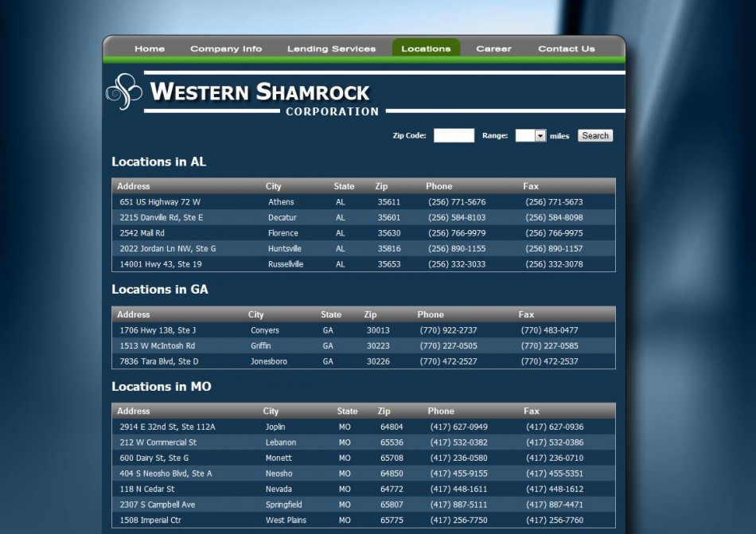Click the Locations in AL heading
Screen dimensions: 756x534
(x=158, y=162)
